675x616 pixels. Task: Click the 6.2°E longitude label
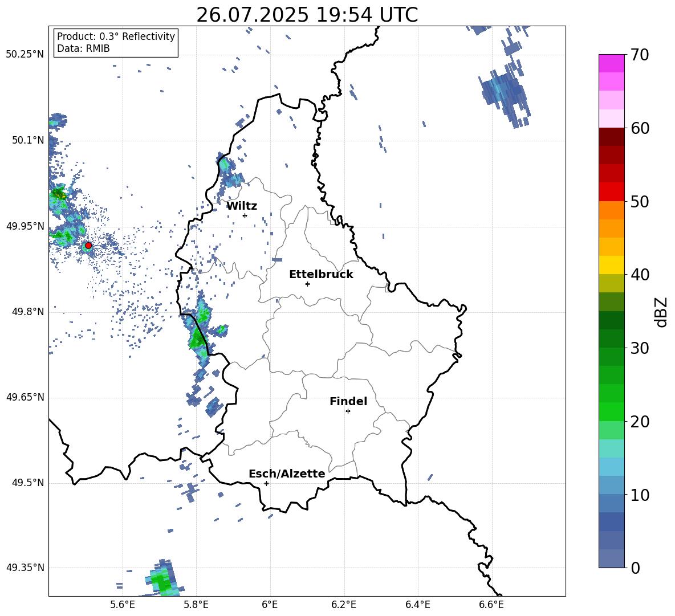click(x=344, y=605)
